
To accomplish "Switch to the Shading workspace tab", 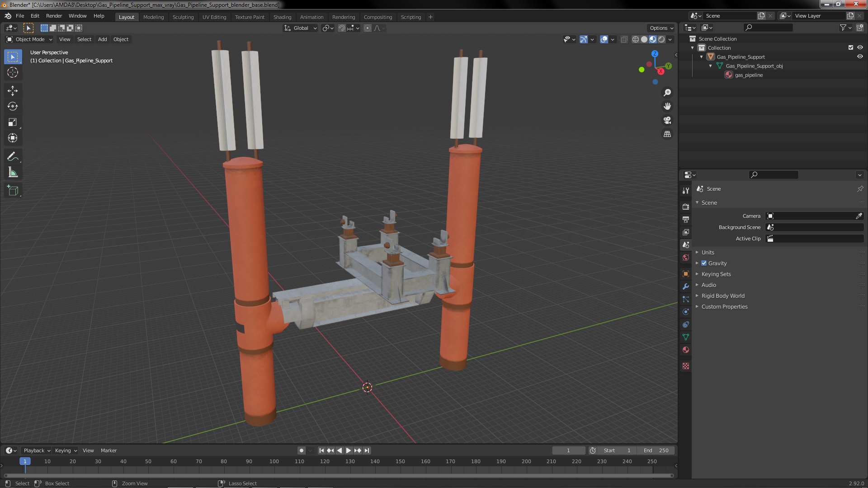I will pos(282,17).
